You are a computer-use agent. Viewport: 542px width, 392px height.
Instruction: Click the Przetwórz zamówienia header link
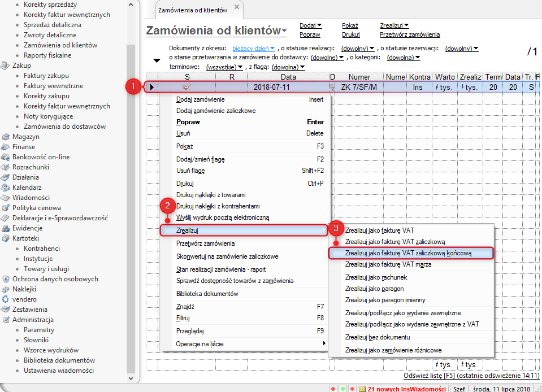click(x=410, y=34)
